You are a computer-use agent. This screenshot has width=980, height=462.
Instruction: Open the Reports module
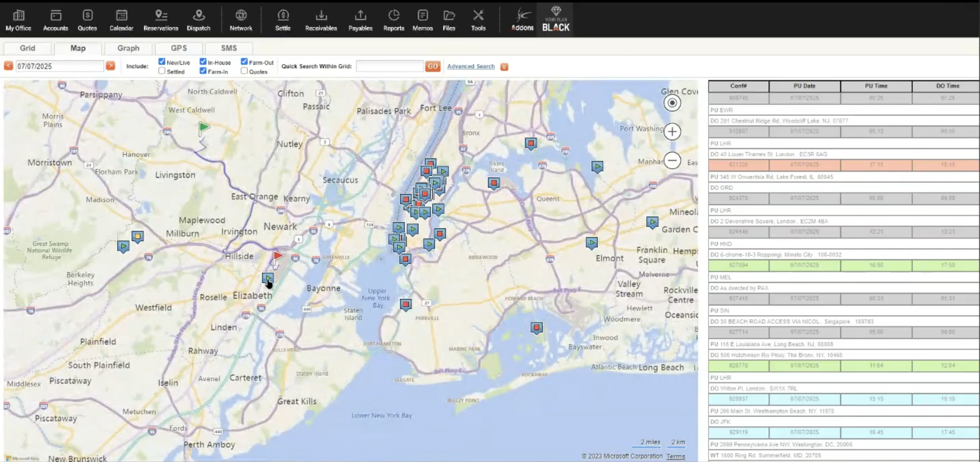tap(394, 19)
